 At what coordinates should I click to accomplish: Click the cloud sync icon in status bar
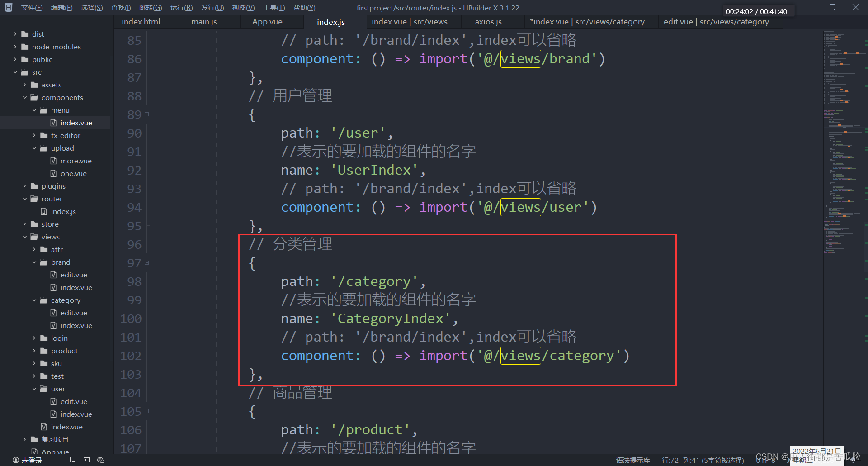[101, 460]
